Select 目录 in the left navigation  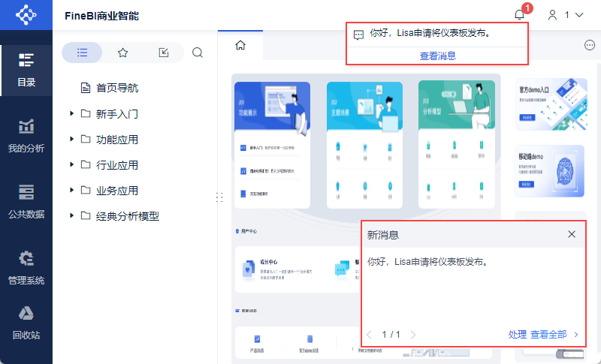click(x=26, y=71)
